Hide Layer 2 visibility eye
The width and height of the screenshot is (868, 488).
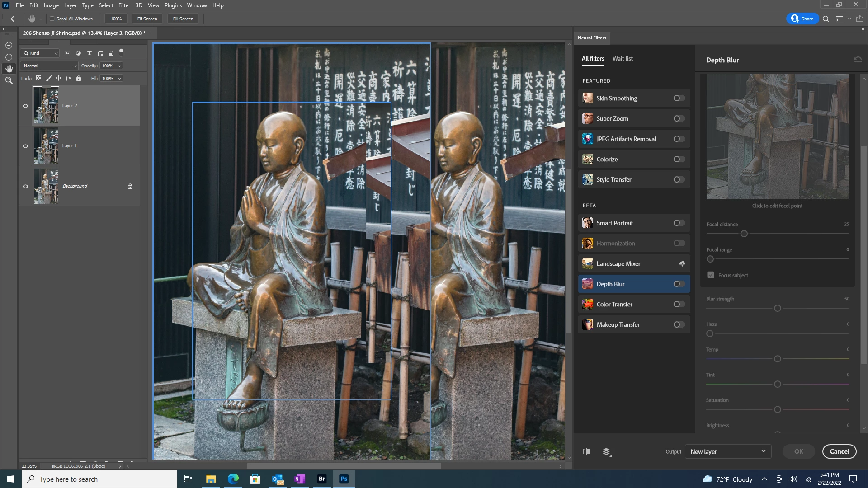pyautogui.click(x=25, y=106)
